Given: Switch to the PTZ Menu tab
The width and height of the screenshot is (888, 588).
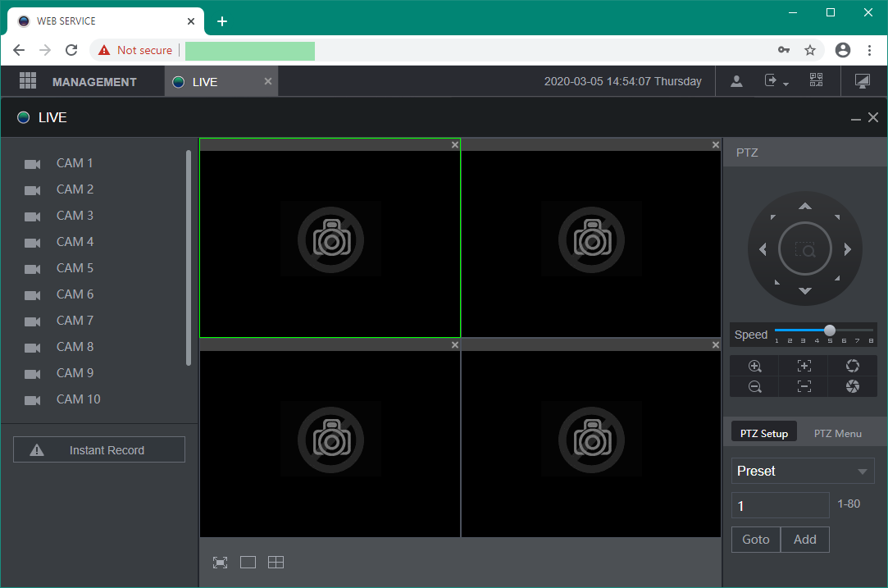Looking at the screenshot, I should pos(837,433).
